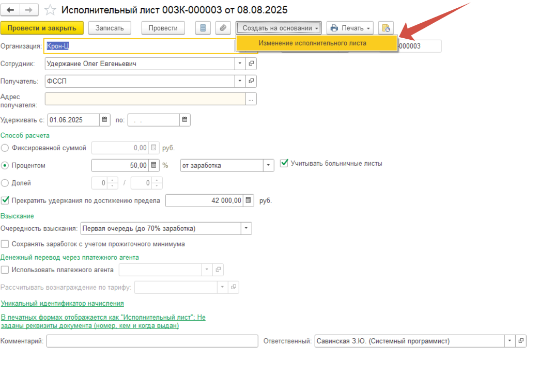Uncheck Учитывать больничные листы checkbox

tap(284, 163)
